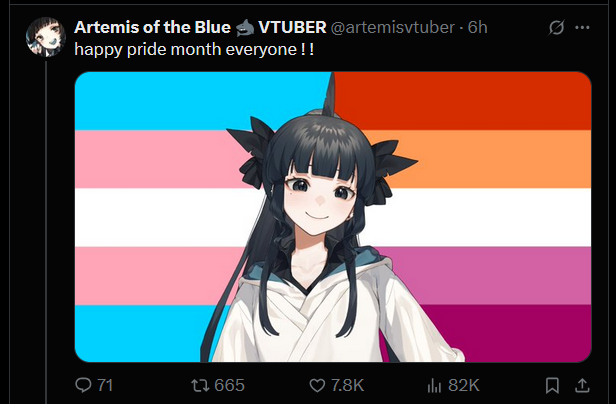The width and height of the screenshot is (616, 404).
Task: Click the 665 reposts count
Action: point(229,386)
